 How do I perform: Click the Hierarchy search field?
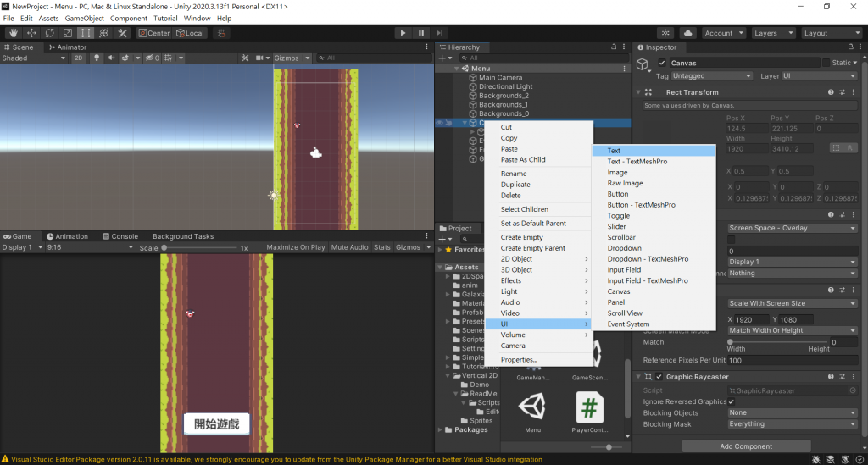pyautogui.click(x=545, y=58)
